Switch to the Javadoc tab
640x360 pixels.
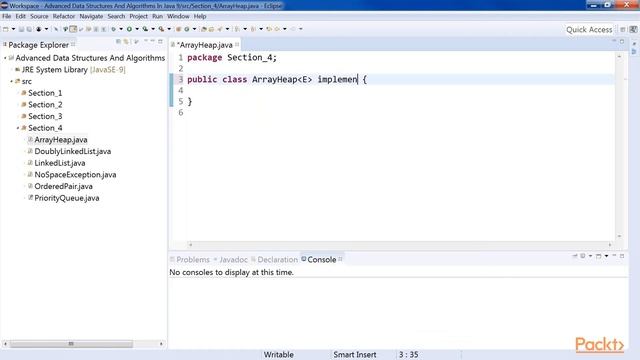click(x=231, y=260)
